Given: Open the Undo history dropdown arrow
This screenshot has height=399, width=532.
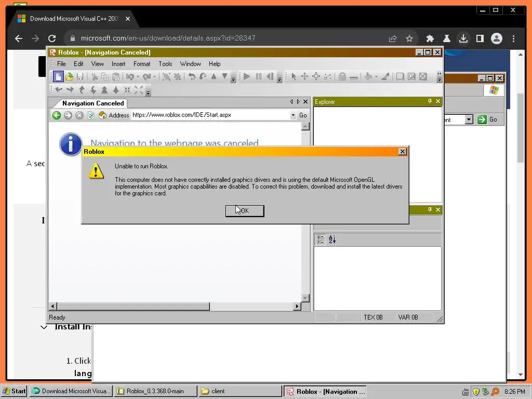Looking at the screenshot, I should click(138, 77).
